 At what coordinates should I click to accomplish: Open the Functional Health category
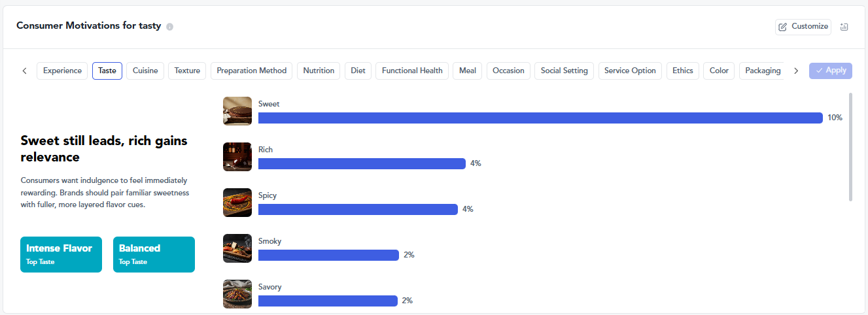412,71
